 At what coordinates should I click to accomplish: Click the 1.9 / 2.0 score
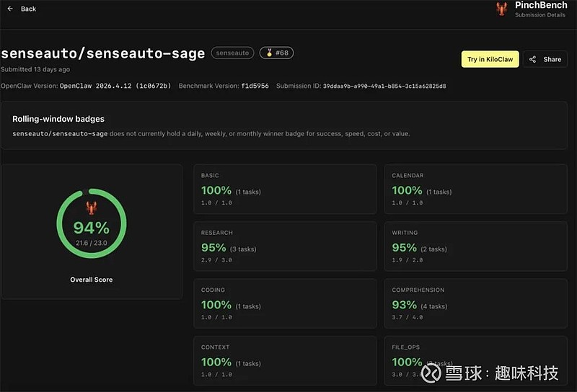407,260
